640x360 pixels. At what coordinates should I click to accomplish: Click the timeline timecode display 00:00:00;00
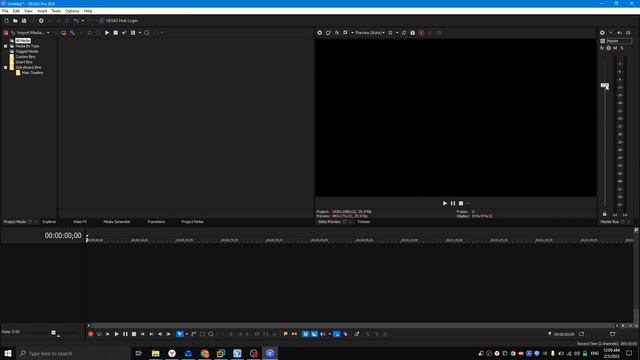pos(63,236)
